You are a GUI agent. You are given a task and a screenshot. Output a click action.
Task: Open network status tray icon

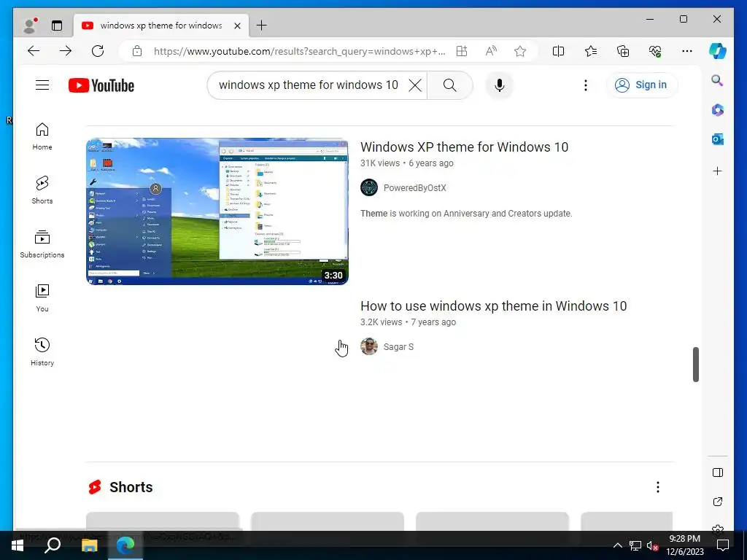pos(635,545)
